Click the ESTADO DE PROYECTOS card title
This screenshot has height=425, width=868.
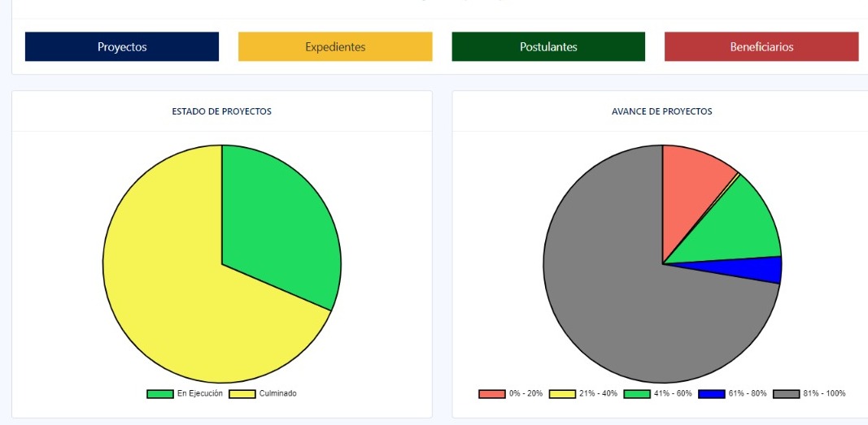coord(221,111)
